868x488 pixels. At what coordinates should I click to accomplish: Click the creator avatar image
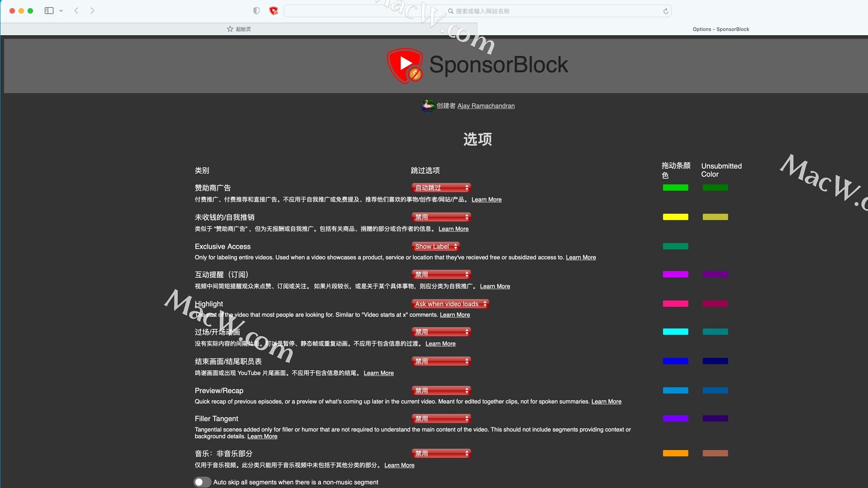tap(428, 106)
